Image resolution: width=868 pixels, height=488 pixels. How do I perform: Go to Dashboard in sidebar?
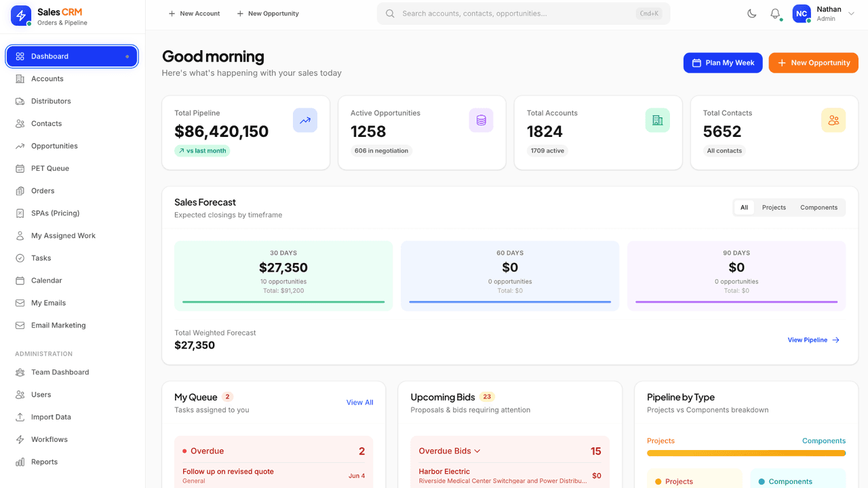click(72, 56)
